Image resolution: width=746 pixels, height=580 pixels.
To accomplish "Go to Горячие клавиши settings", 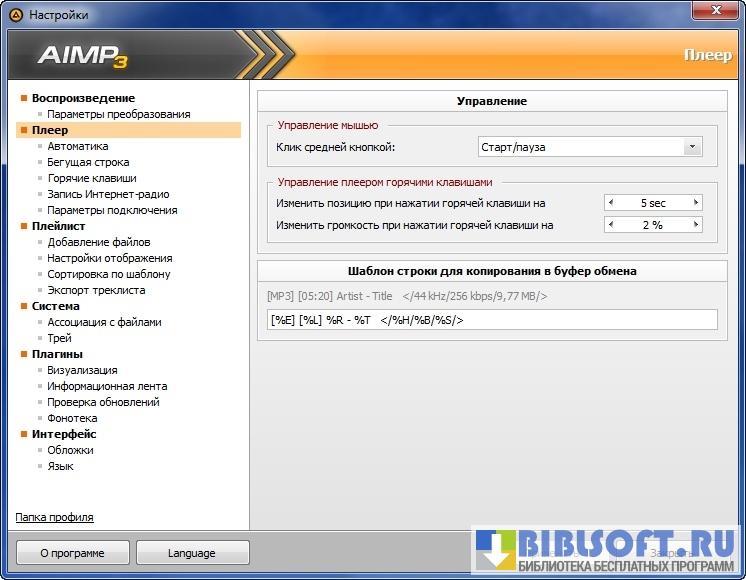I will (x=92, y=178).
